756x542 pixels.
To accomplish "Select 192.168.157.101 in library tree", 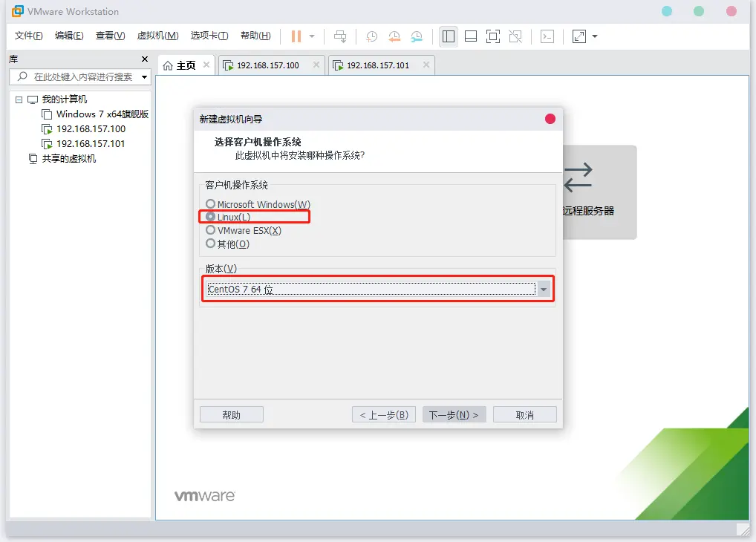I will coord(91,144).
